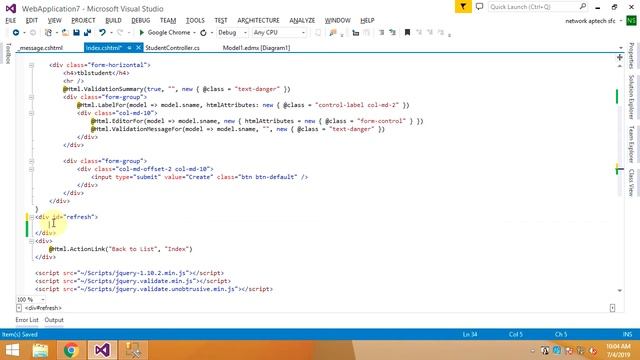The height and width of the screenshot is (360, 640).
Task: Click the vertical scrollbar up arrow
Action: tap(620, 66)
